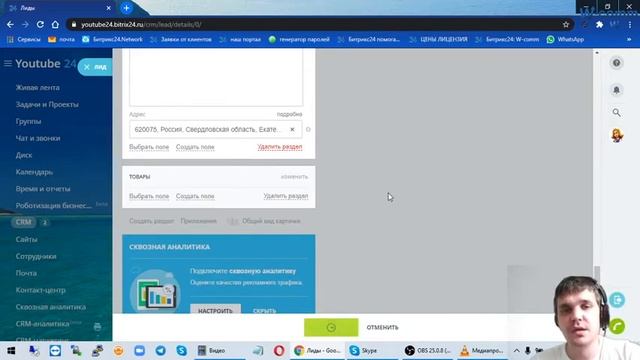Click Удалить раздел in Товары section
This screenshot has width=640, height=360.
coord(286,196)
